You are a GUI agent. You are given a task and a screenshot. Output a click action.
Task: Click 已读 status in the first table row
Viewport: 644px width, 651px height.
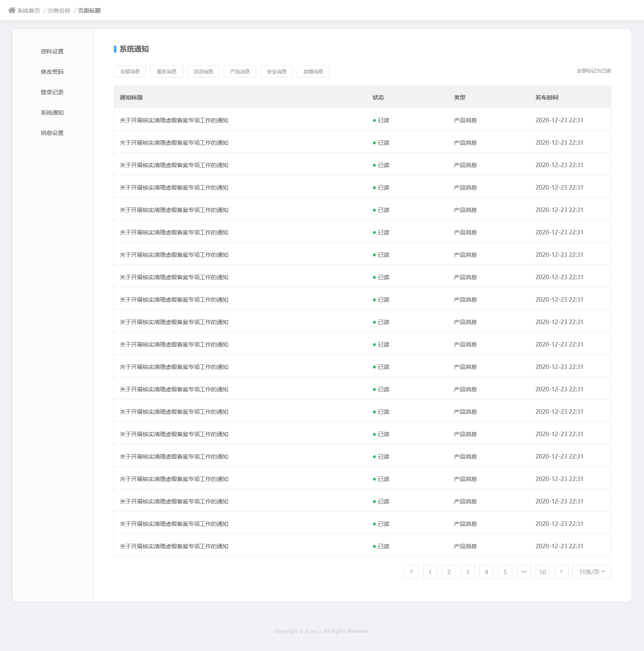381,120
